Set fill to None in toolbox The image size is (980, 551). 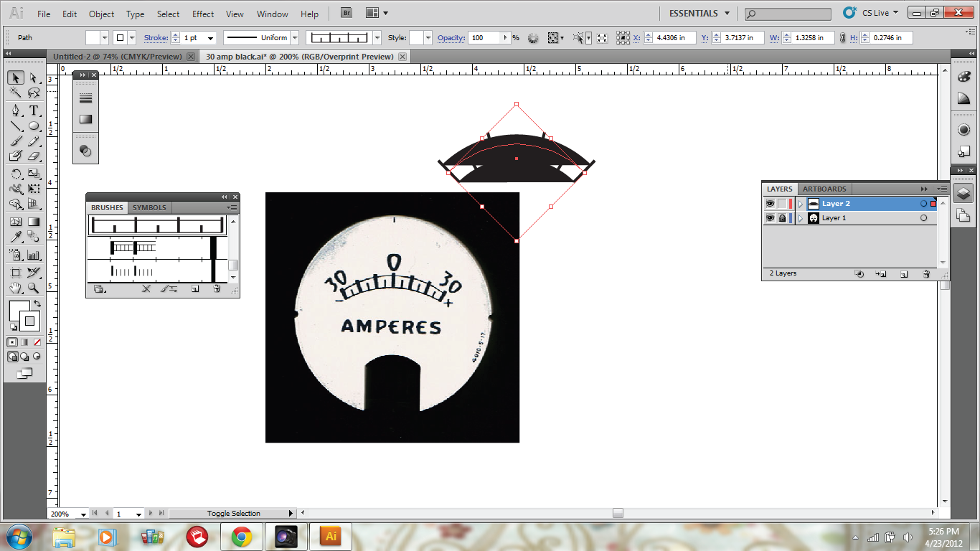[x=37, y=342]
